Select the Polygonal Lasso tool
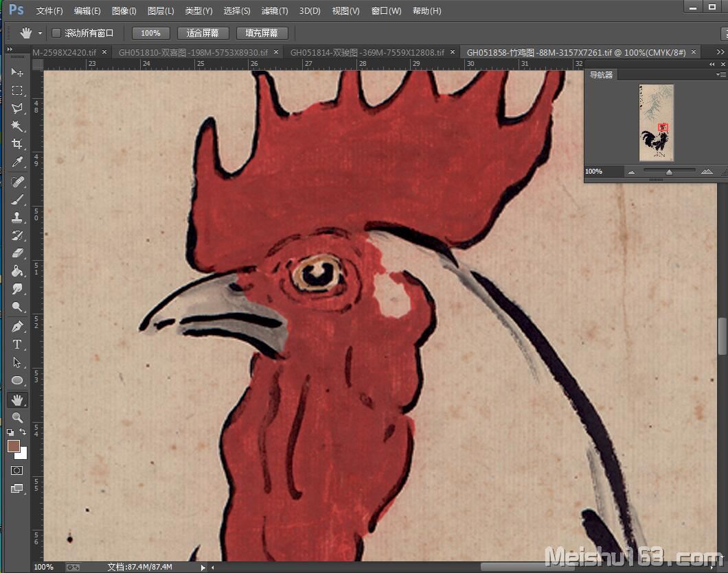The width and height of the screenshot is (728, 573). point(17,108)
